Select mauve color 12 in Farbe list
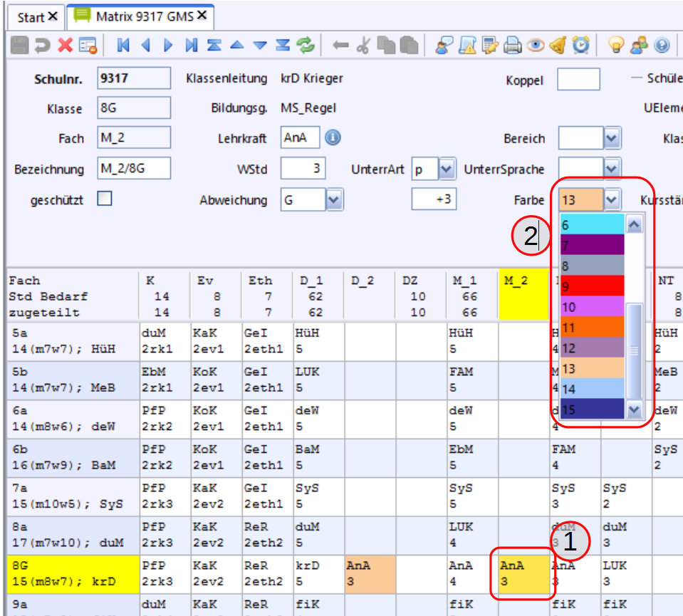This screenshot has width=683, height=616. pyautogui.click(x=592, y=348)
